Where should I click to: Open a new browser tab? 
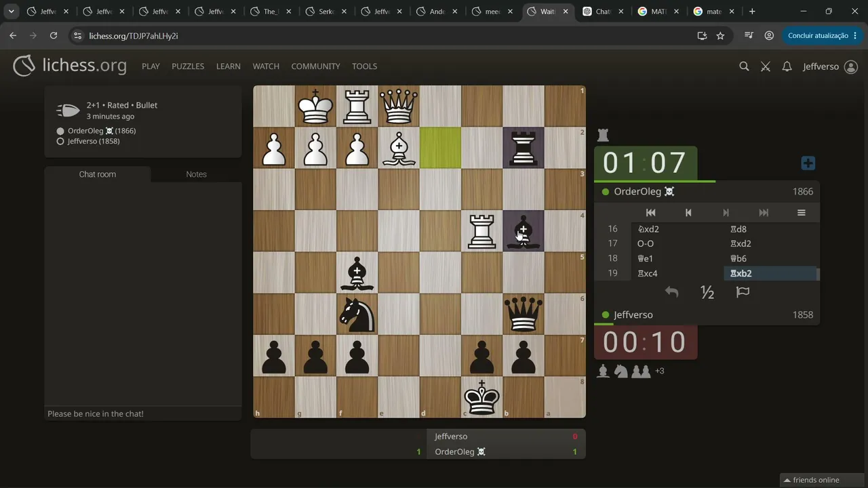click(752, 12)
